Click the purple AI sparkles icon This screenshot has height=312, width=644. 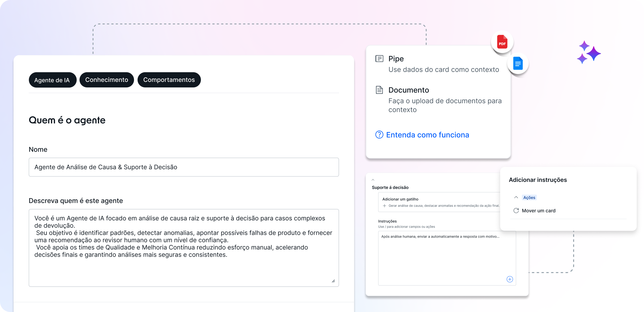point(589,53)
